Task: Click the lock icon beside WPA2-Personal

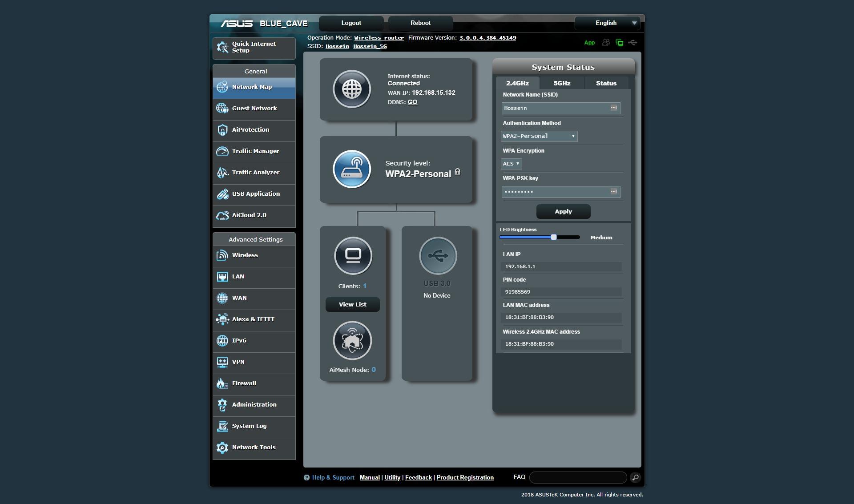Action: click(x=457, y=172)
